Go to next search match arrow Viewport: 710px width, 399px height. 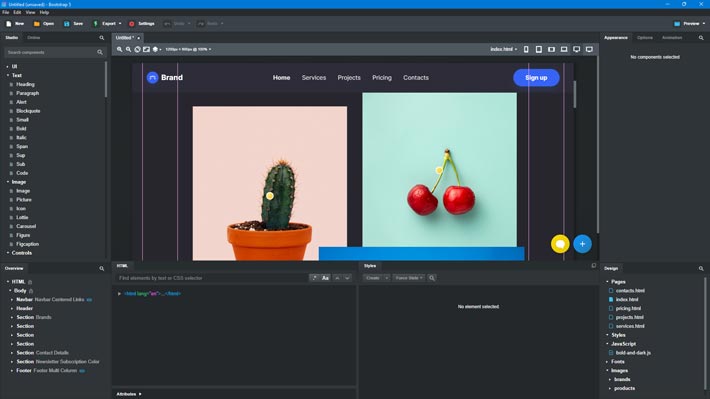click(x=347, y=278)
